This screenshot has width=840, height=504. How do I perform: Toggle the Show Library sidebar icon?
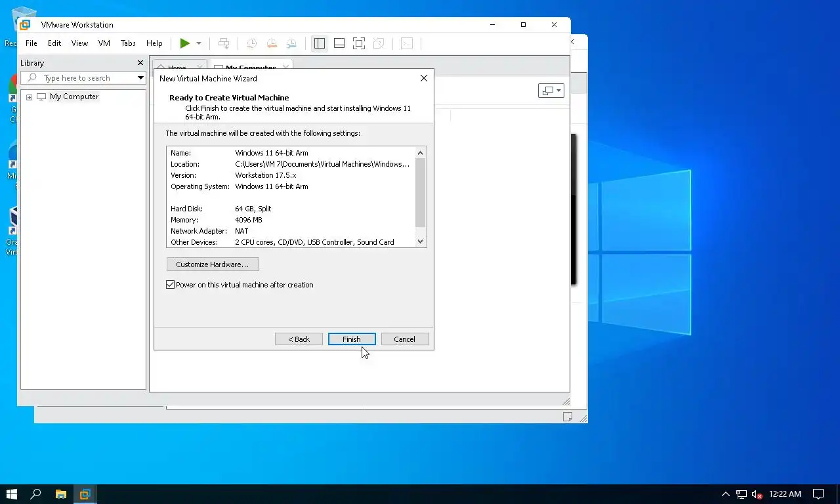point(320,43)
